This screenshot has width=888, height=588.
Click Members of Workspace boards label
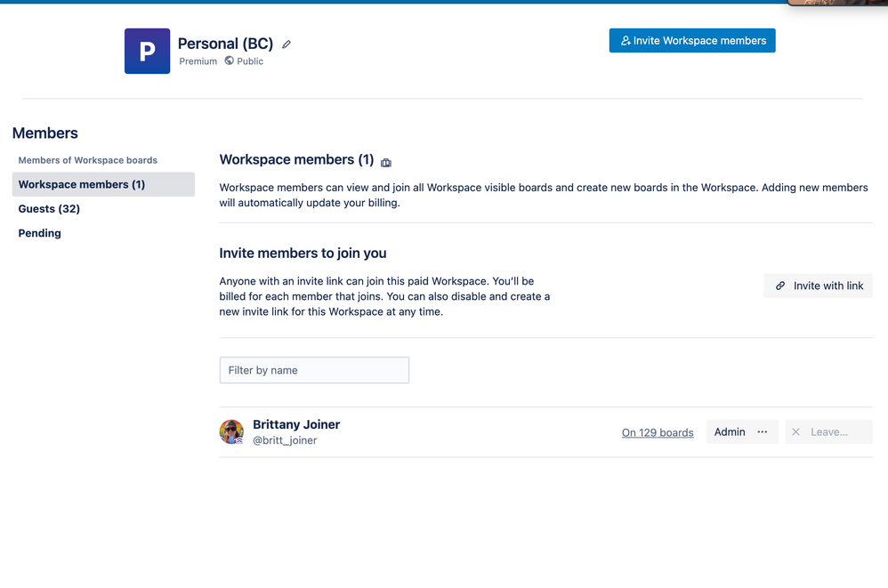[x=88, y=160]
